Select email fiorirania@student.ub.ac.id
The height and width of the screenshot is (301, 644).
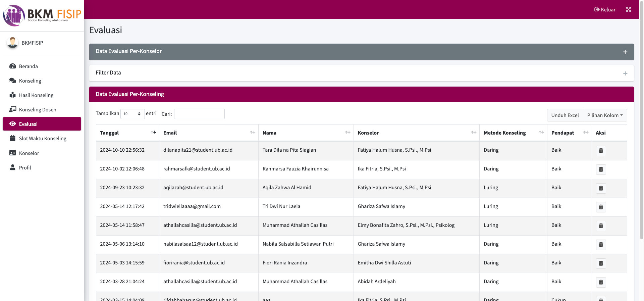(x=194, y=263)
